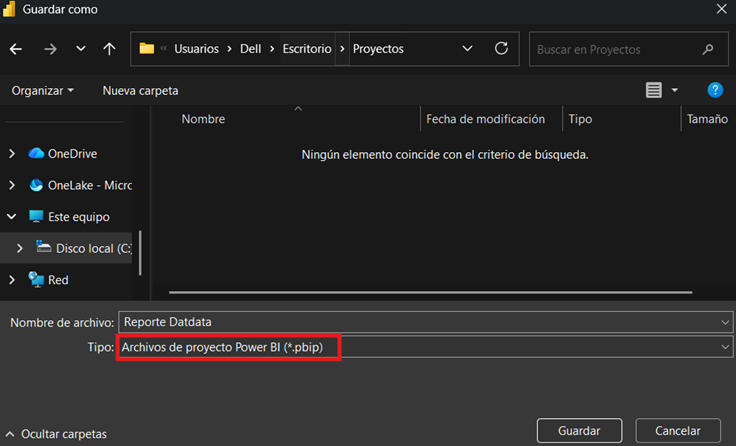
Task: Click the search magnifier icon
Action: click(x=708, y=49)
